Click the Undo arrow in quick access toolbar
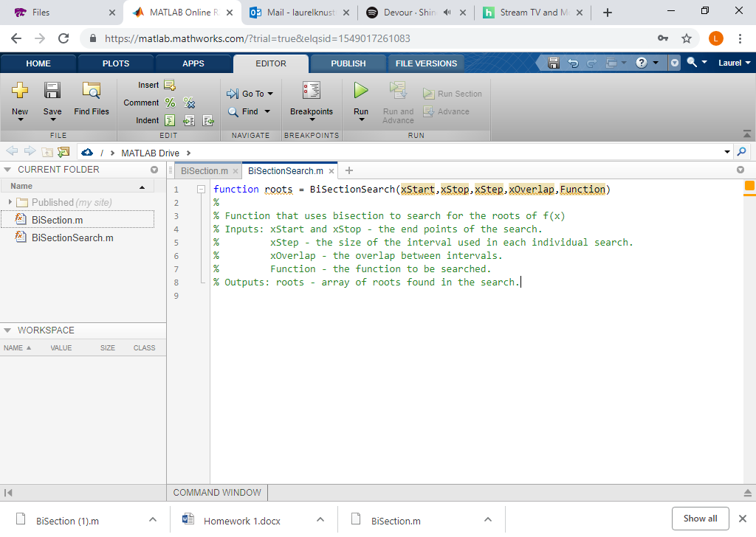This screenshot has width=756, height=537. 573,63
